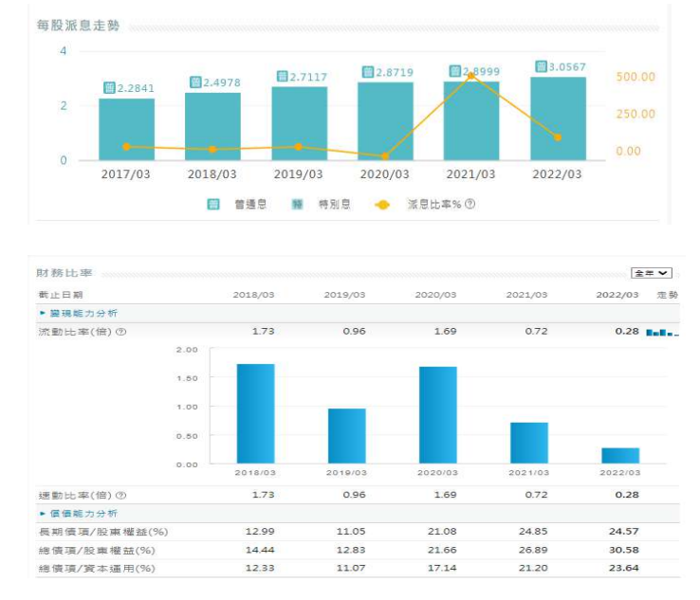Click the payout ratio point for 2018/03
The image size is (700, 600).
(x=212, y=149)
